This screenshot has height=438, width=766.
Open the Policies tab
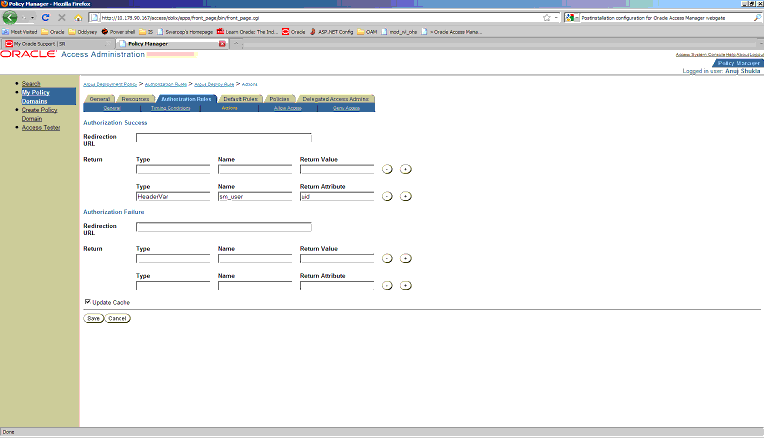coord(279,99)
